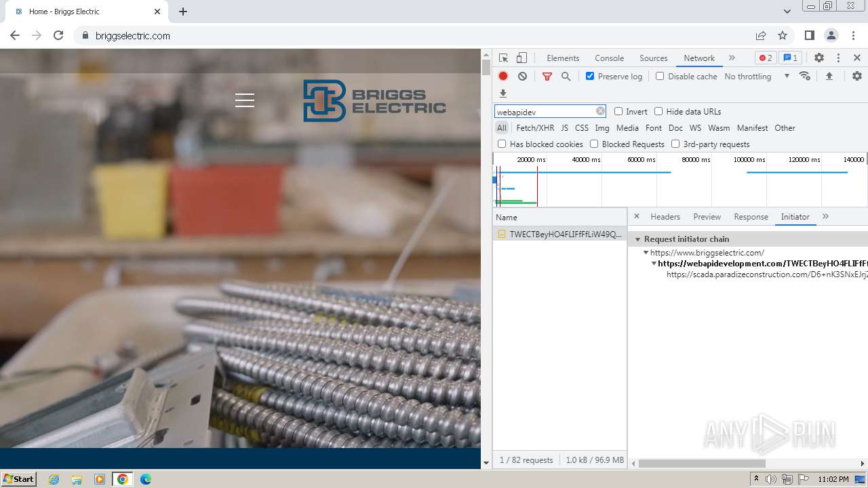Switch to the Sources panel
This screenshot has height=488, width=868.
tap(654, 58)
